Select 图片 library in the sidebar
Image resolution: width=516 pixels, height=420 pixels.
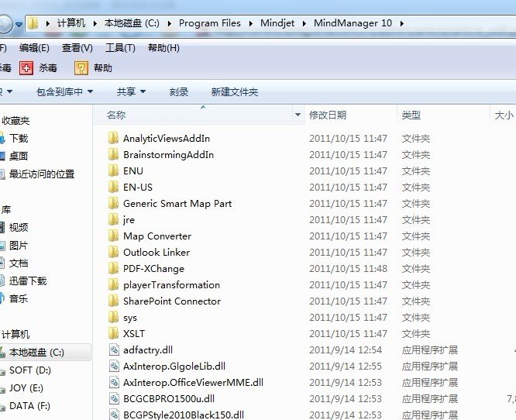click(19, 245)
